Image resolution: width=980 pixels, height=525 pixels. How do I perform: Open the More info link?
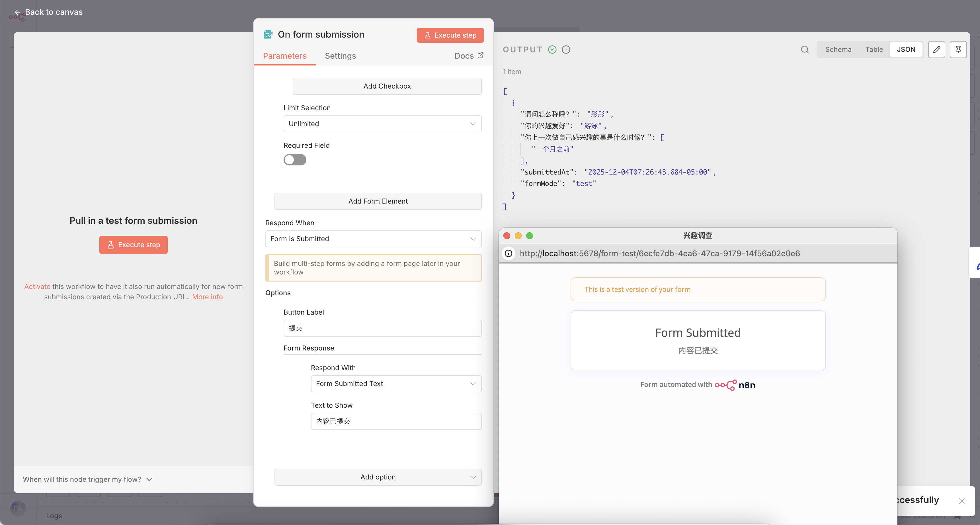[x=207, y=297]
